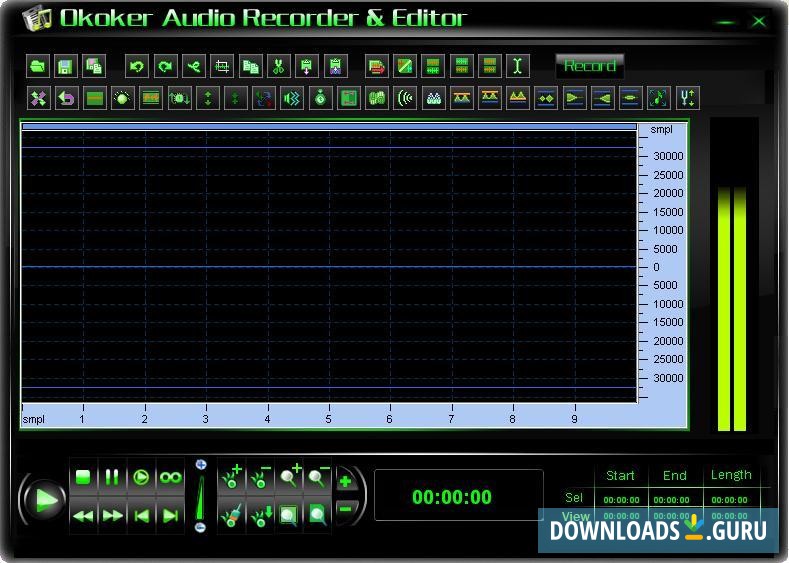Jump to the start of the track
Viewport: 789px width, 563px height.
point(141,516)
